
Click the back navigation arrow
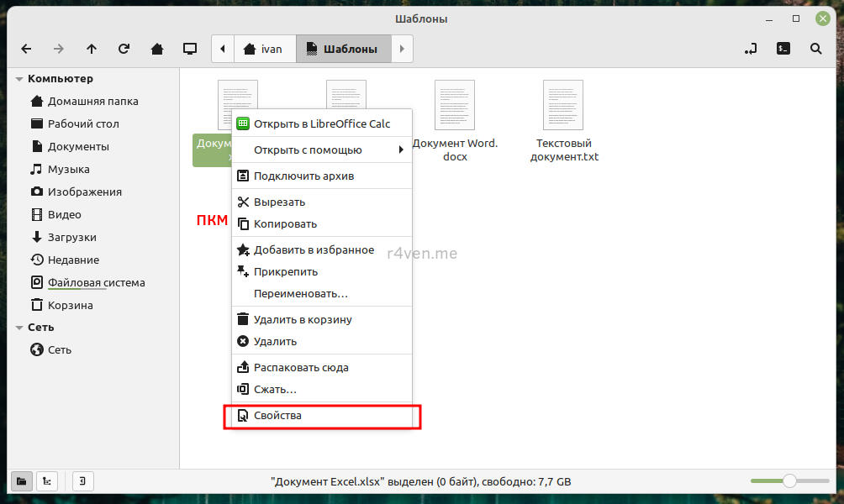(x=26, y=49)
